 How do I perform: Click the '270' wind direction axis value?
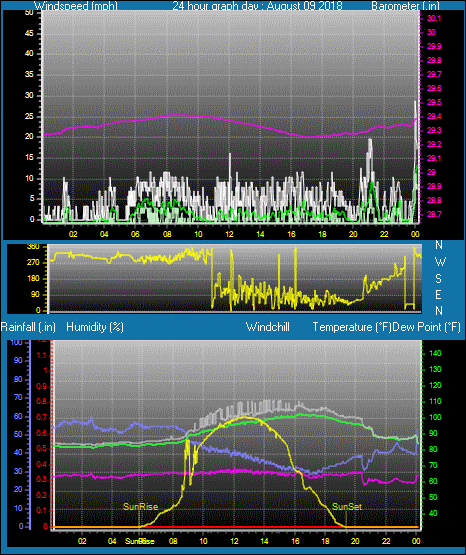click(x=33, y=263)
